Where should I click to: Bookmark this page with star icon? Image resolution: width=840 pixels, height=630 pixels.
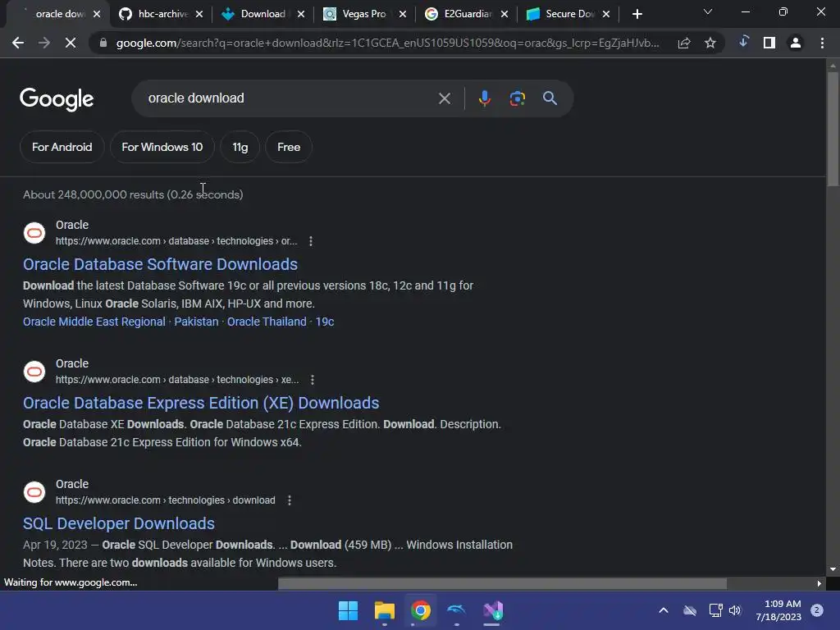[x=710, y=43]
